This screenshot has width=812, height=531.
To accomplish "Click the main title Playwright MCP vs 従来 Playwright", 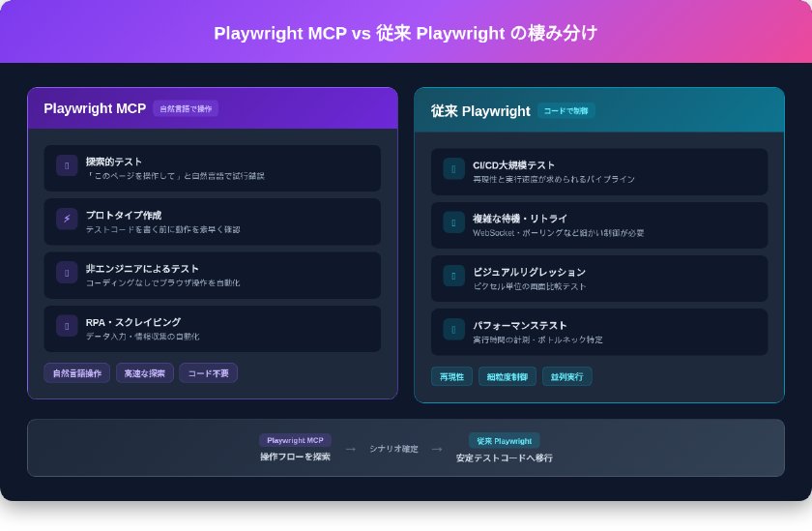I will 406,33.
